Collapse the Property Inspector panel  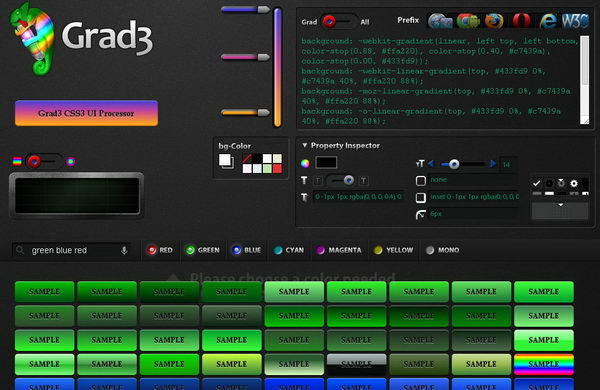[305, 145]
